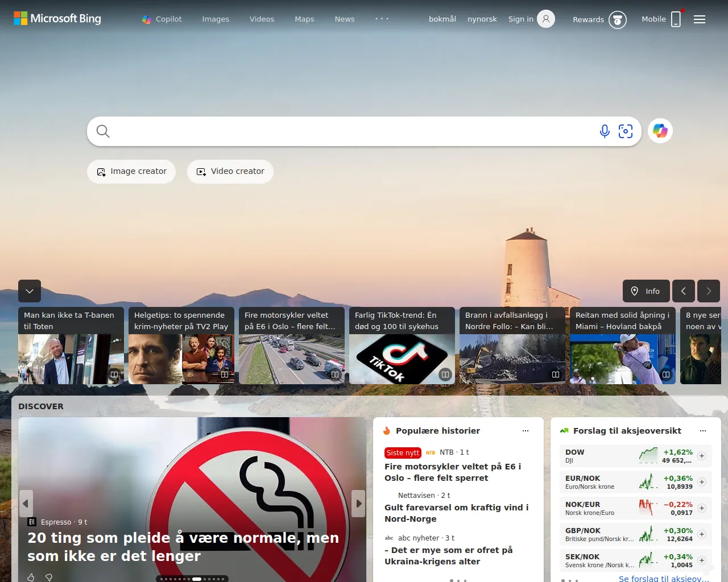Show next background image

click(709, 291)
